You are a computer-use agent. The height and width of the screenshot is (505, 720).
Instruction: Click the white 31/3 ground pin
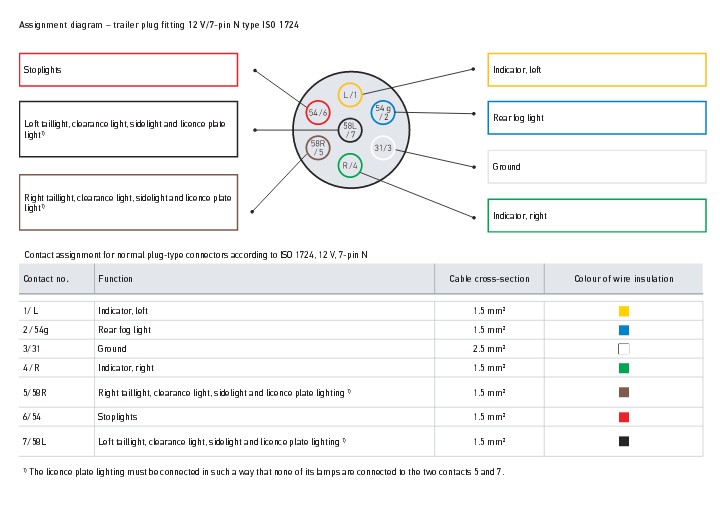383,148
